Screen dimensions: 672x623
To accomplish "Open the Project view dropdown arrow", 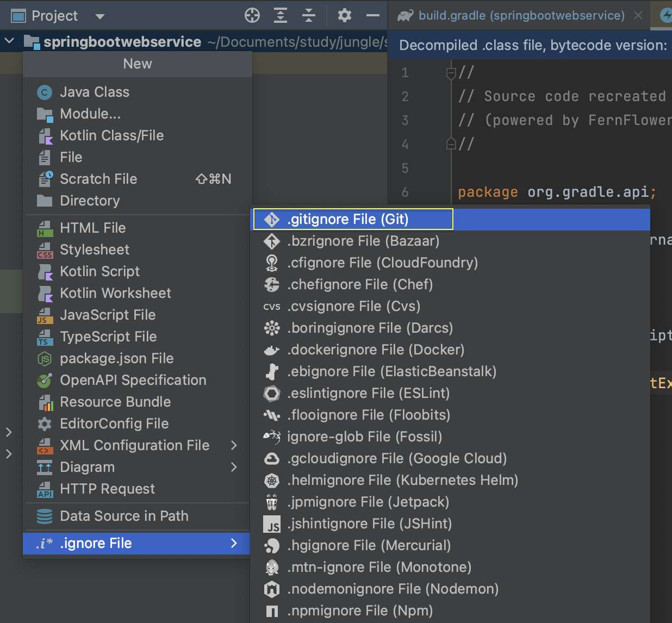I will pos(100,16).
